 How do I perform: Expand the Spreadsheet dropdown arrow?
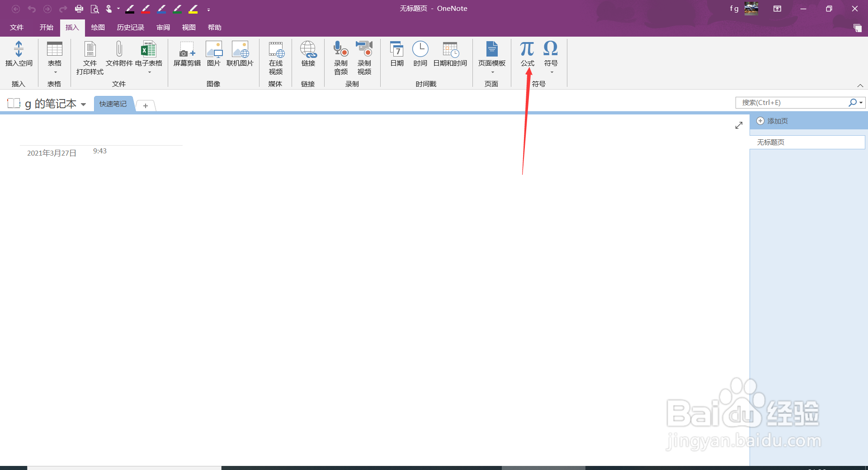pyautogui.click(x=149, y=72)
